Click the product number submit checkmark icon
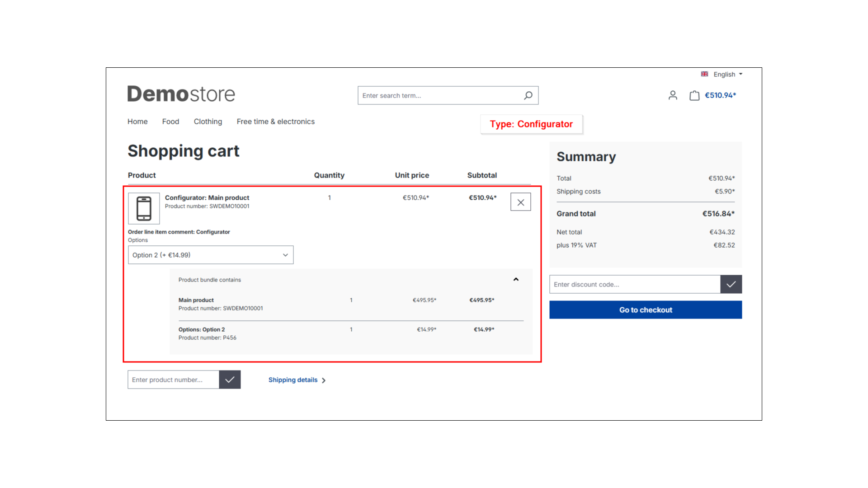 (230, 380)
